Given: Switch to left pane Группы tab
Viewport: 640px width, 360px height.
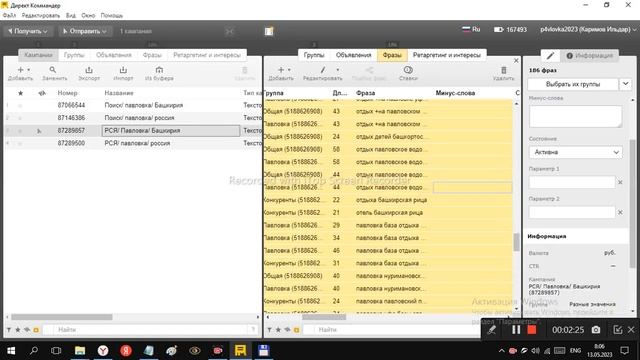Looking at the screenshot, I should click(74, 55).
